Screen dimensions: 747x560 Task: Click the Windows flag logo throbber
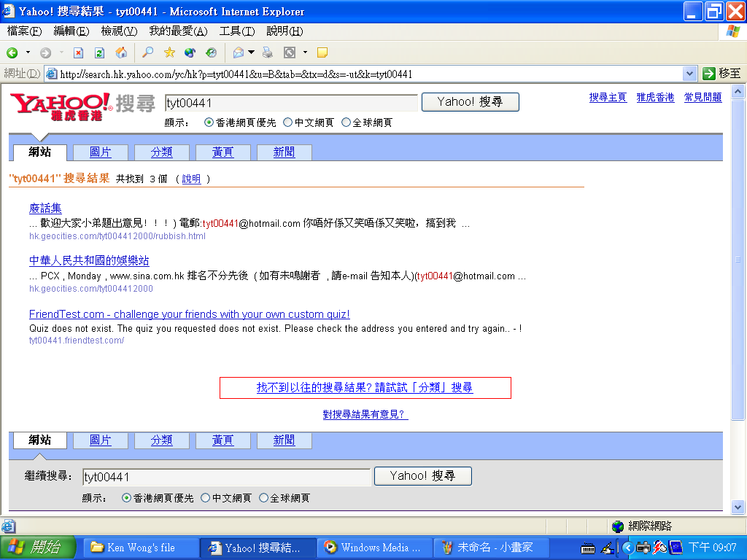(733, 31)
